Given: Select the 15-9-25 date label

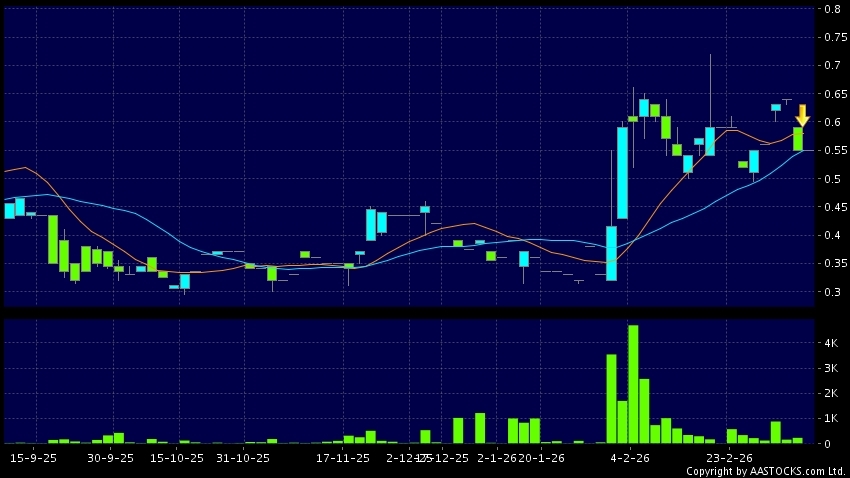Looking at the screenshot, I should [x=29, y=456].
